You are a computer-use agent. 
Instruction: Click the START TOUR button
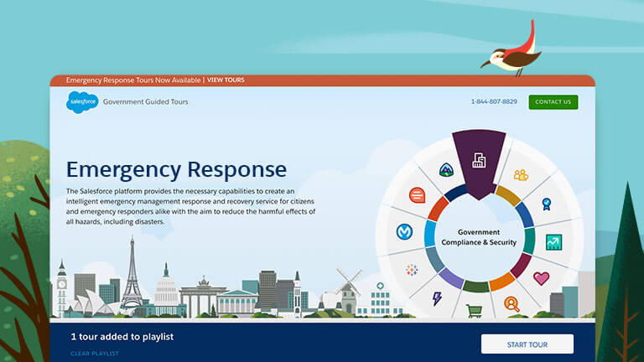[x=527, y=344]
